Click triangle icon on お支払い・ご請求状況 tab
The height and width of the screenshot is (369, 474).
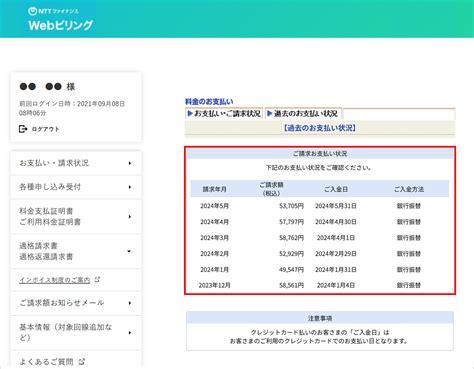pos(190,113)
